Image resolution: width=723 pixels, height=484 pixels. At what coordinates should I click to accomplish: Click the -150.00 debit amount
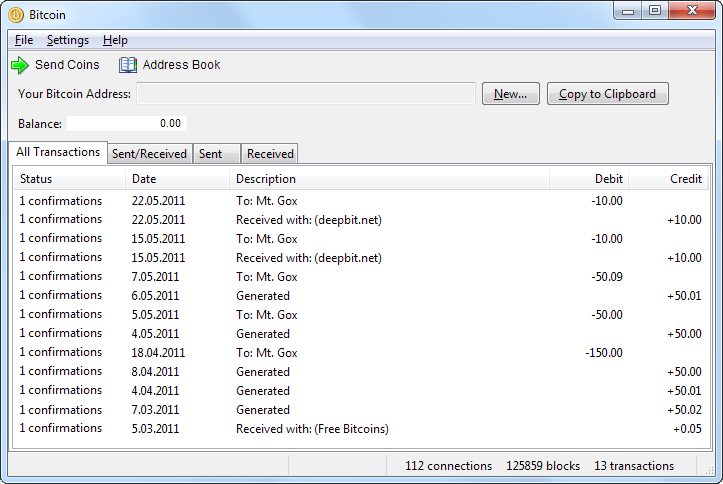click(x=604, y=353)
